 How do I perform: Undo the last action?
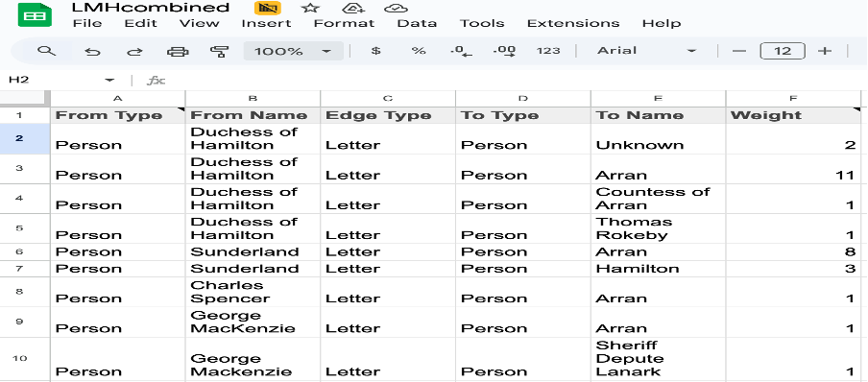point(92,52)
